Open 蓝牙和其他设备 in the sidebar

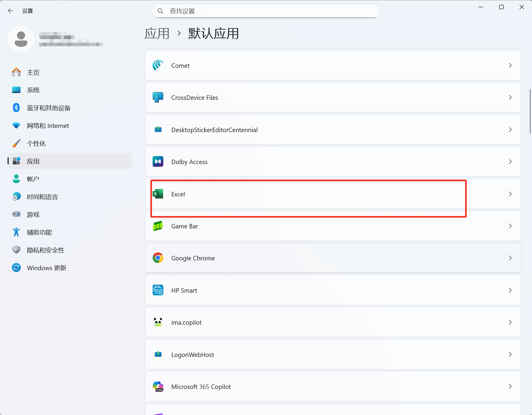tap(69, 108)
